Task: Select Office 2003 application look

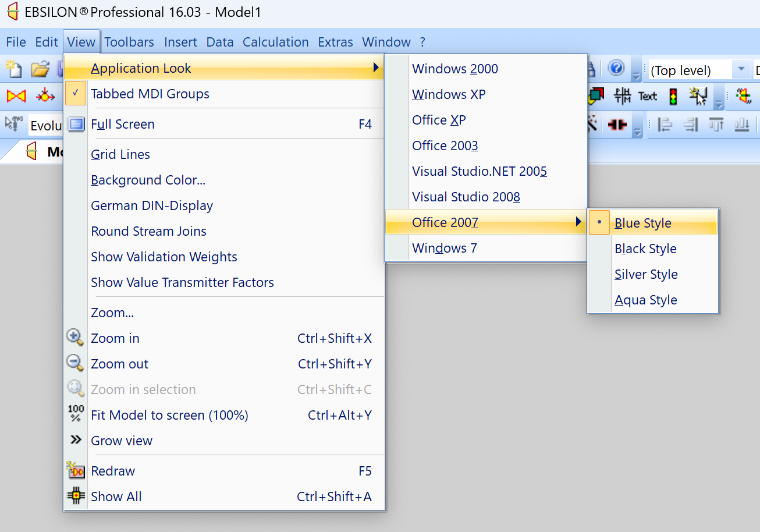Action: pos(486,146)
